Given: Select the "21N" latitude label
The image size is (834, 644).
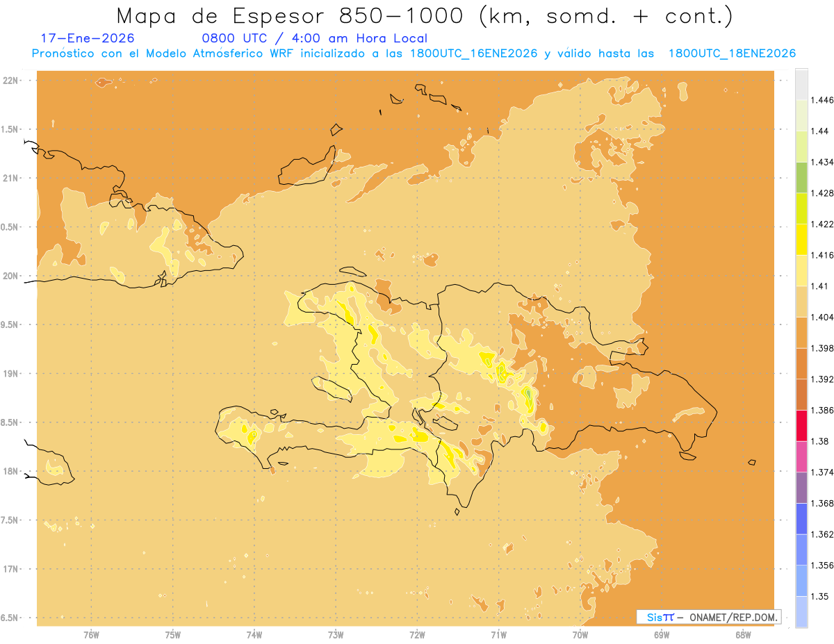Looking at the screenshot, I should pos(10,179).
